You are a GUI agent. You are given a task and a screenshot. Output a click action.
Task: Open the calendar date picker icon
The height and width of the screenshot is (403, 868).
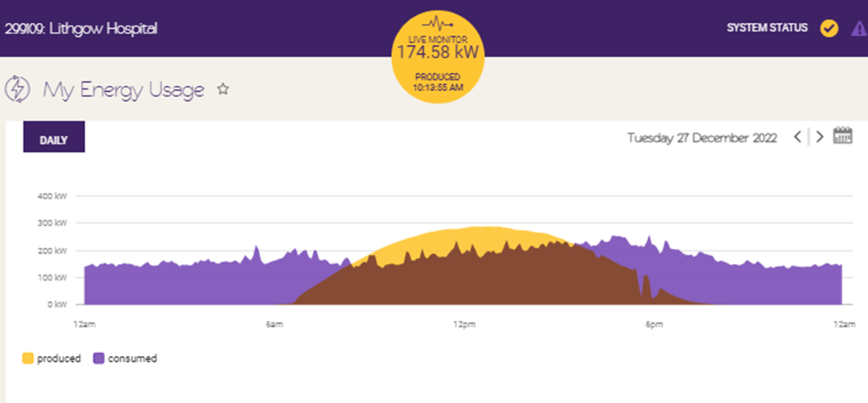(843, 136)
